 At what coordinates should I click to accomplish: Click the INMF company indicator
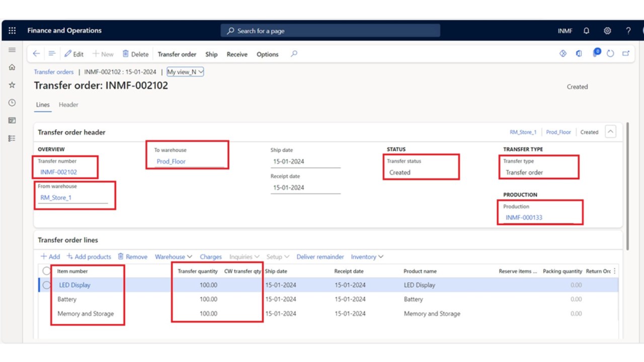click(565, 31)
